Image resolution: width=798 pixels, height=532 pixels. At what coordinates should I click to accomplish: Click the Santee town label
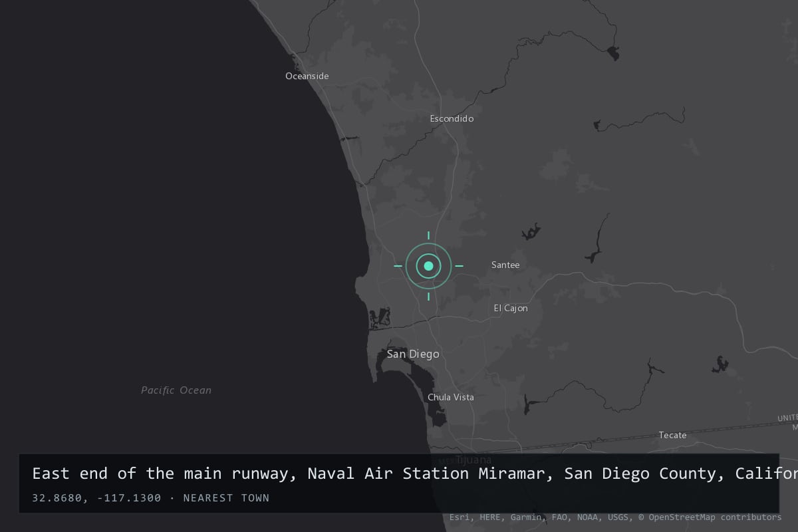[x=505, y=265]
